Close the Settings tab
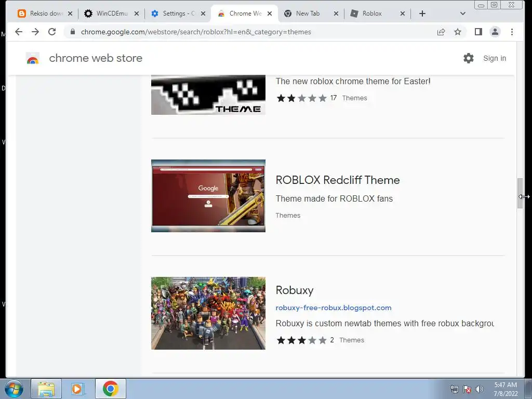 point(203,14)
